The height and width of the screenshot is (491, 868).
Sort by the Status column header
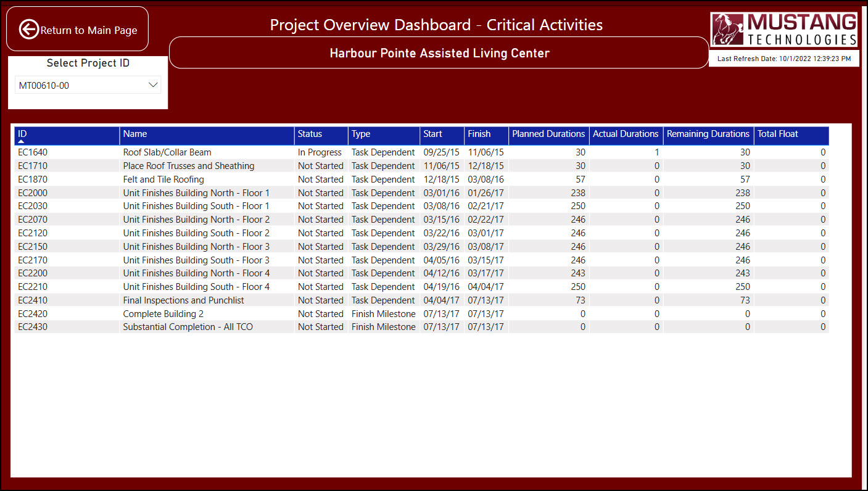(x=310, y=134)
